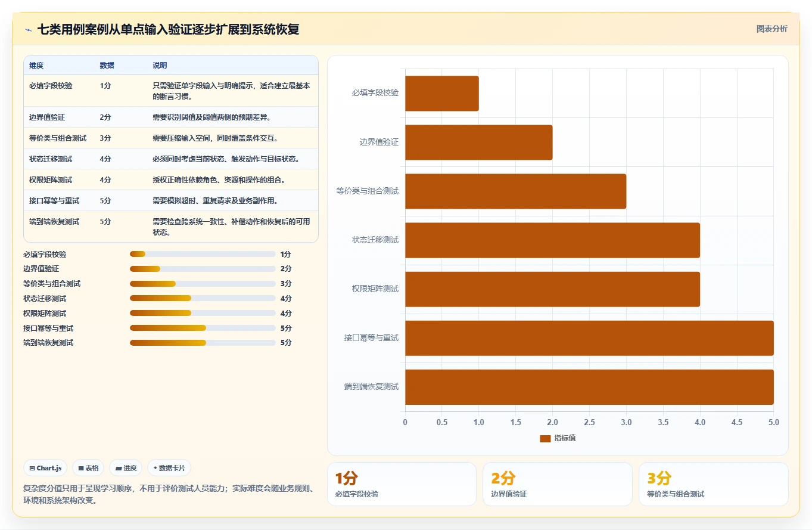Click the Chart.js tag chip
The image size is (812, 530).
(x=45, y=468)
